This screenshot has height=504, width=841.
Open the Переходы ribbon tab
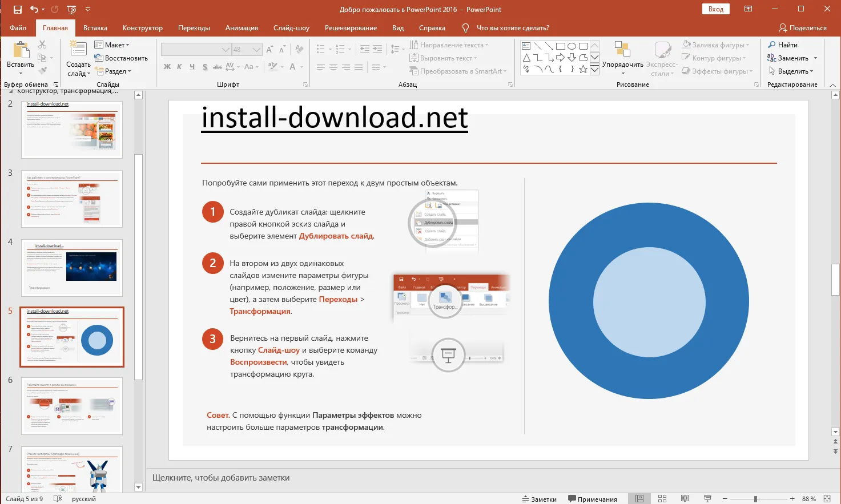click(x=194, y=28)
